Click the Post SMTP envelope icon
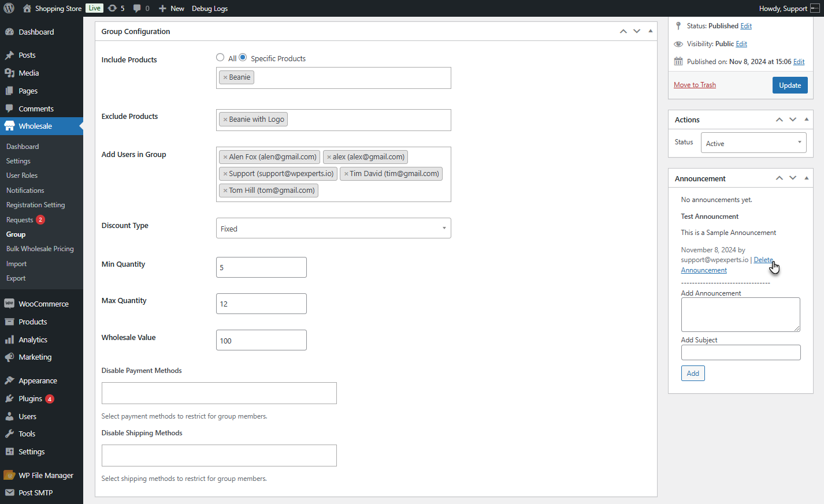The height and width of the screenshot is (504, 824). 9,493
